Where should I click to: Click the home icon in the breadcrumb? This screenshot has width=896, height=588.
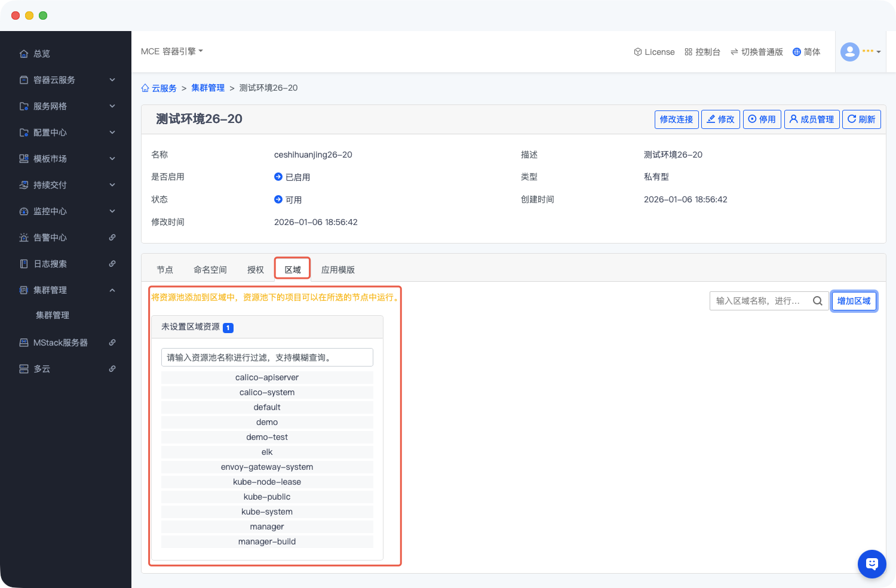pyautogui.click(x=145, y=88)
